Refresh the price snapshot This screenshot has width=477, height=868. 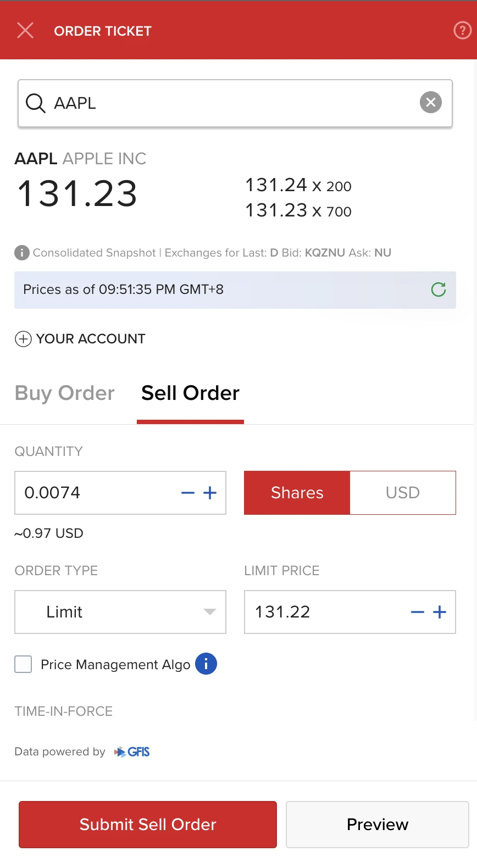tap(439, 290)
